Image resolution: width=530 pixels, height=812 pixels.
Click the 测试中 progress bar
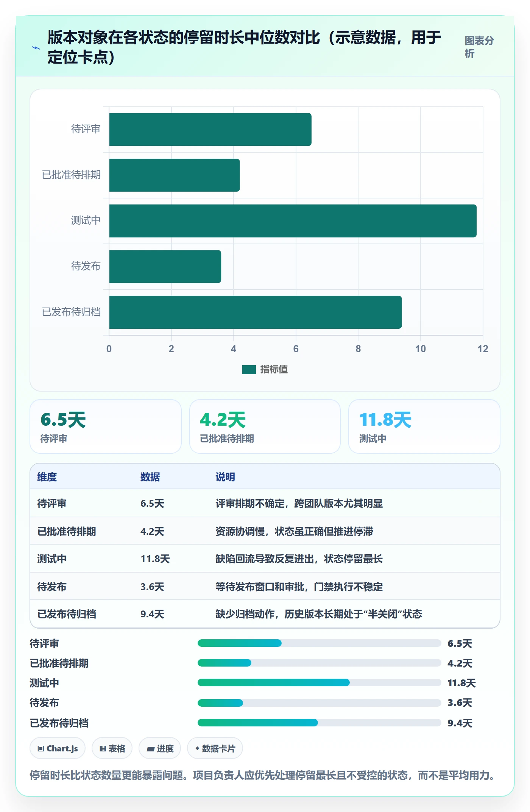point(319,682)
